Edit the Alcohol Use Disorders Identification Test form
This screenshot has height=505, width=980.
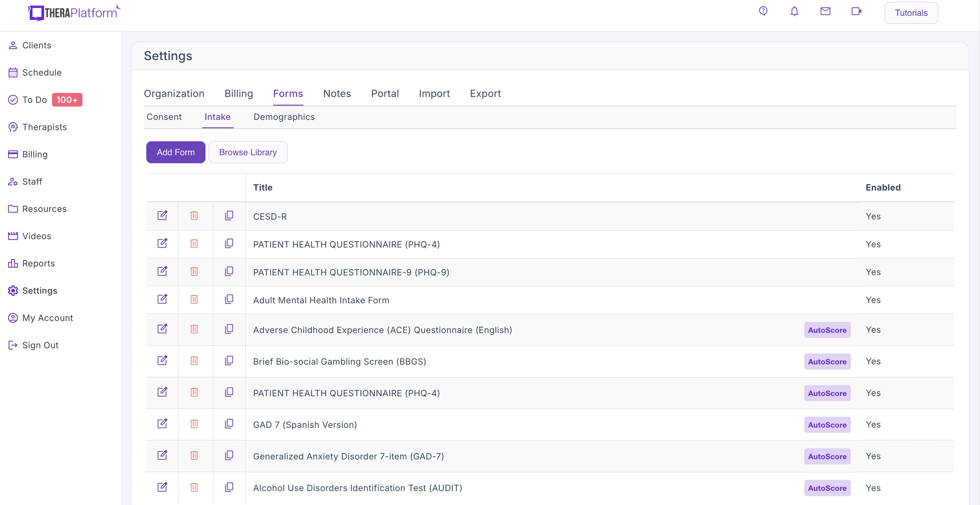162,487
